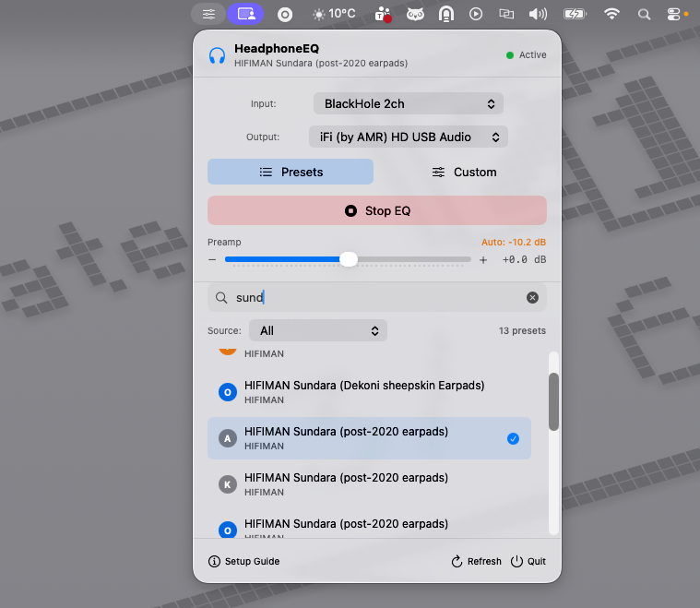The width and height of the screenshot is (700, 608).
Task: Open the HeadphoneEQ sliders menu bar icon
Action: point(208,14)
